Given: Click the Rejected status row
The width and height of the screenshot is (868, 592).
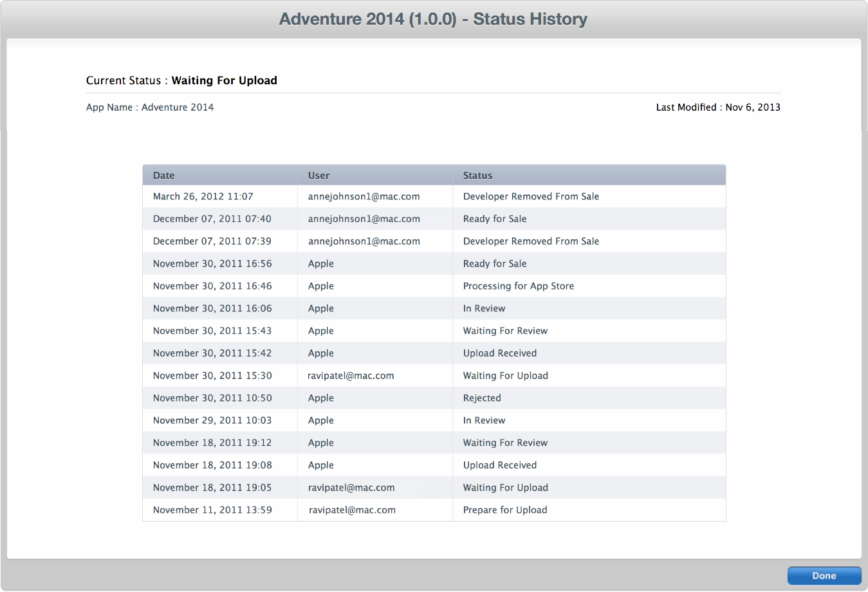Looking at the screenshot, I should 481,398.
